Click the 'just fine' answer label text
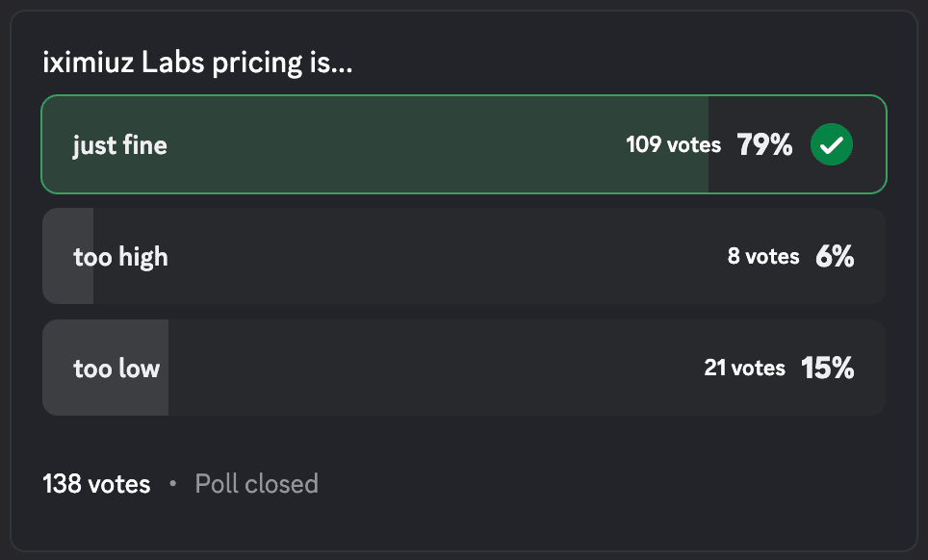 click(119, 145)
